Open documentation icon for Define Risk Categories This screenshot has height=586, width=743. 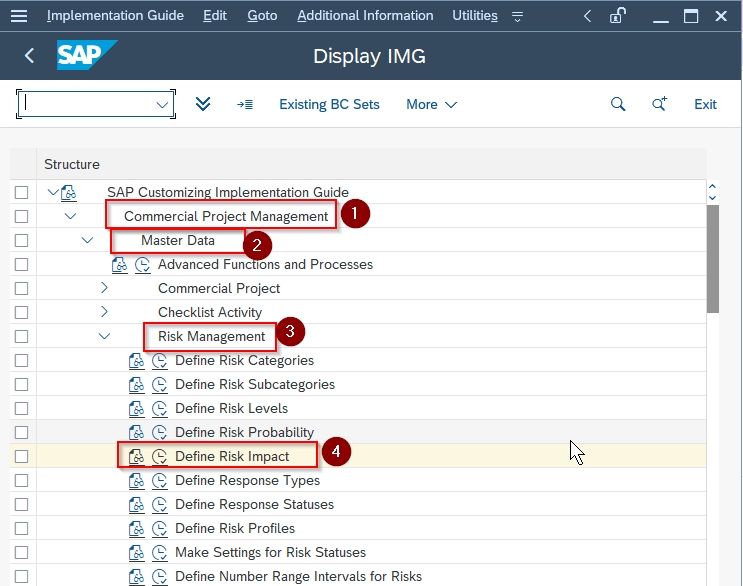136,361
